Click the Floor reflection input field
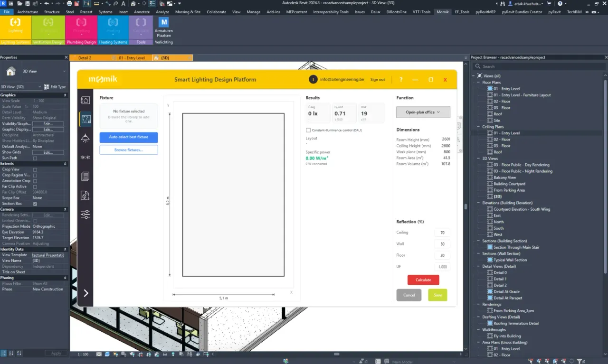The height and width of the screenshot is (364, 608). [442, 255]
